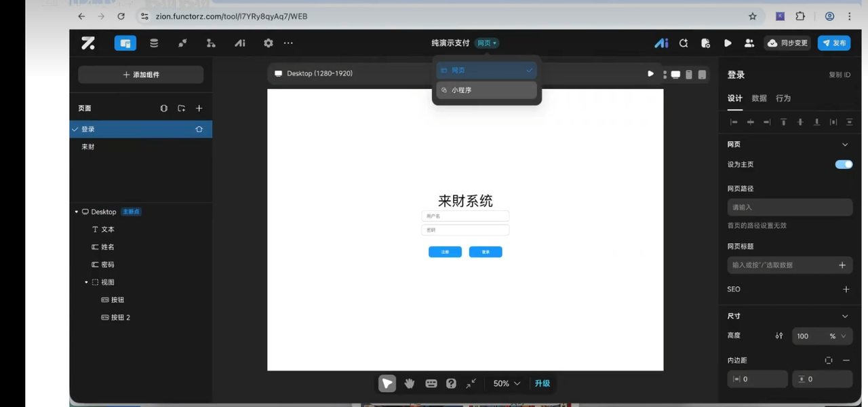Open the workflow tree icon

coord(211,43)
